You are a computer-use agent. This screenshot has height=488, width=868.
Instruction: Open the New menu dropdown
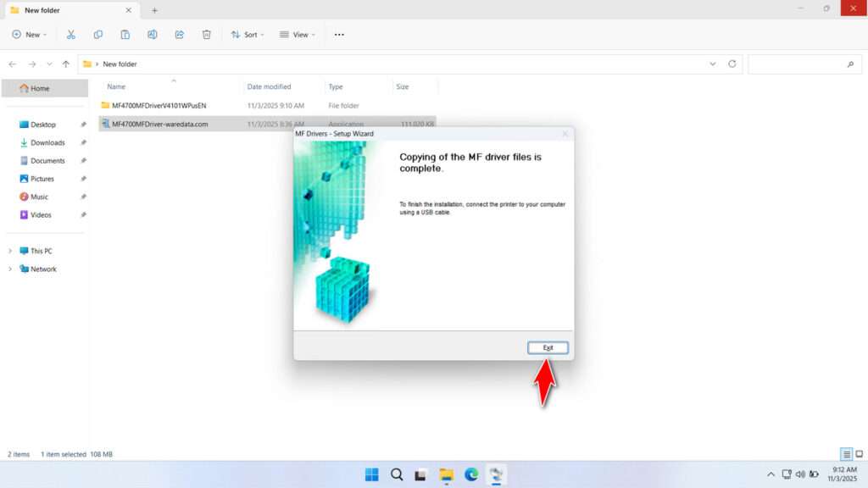tap(29, 34)
